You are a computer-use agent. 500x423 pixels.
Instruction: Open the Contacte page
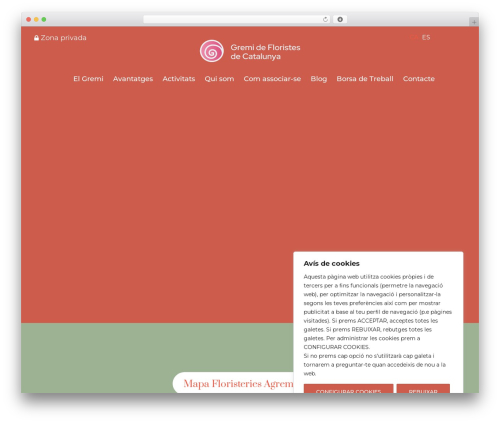pos(419,79)
